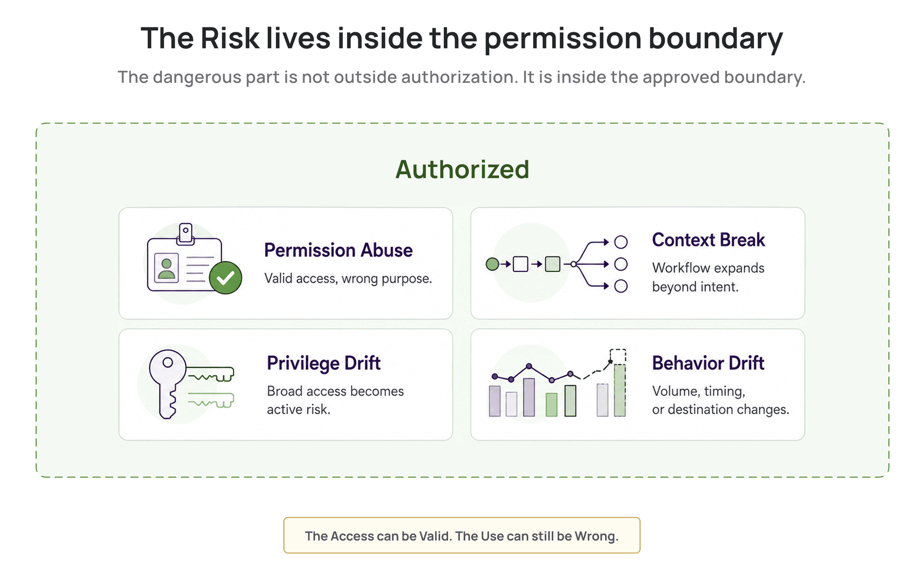
Task: Click the subtitle about approved boundary
Action: [x=462, y=77]
